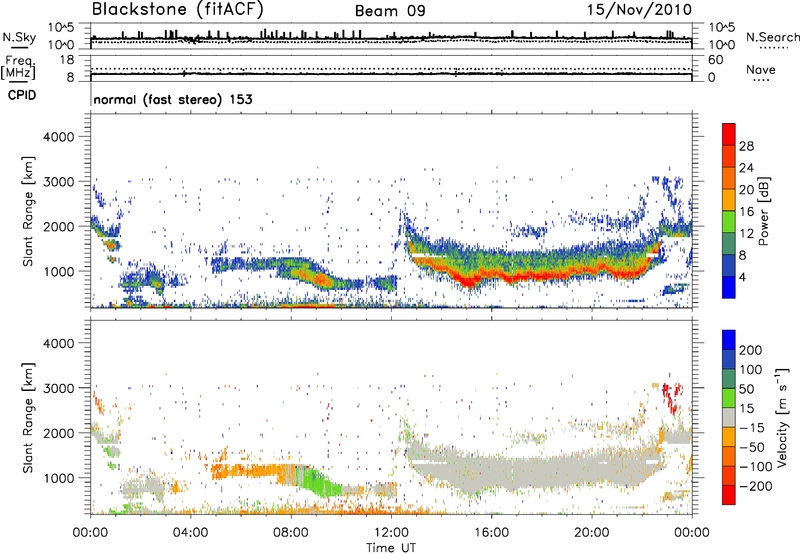Click the velocity scale value '-200'

tap(756, 486)
